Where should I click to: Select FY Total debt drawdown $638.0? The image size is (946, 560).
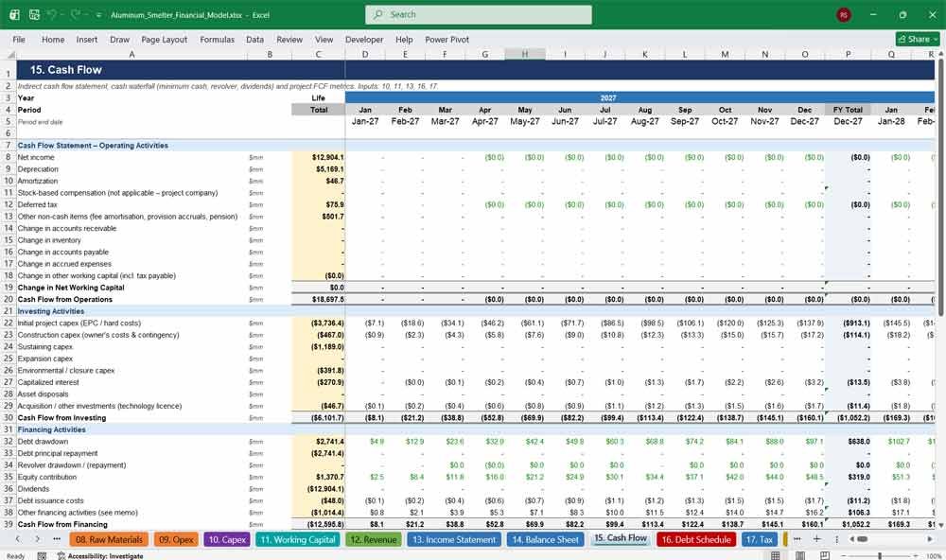point(848,441)
